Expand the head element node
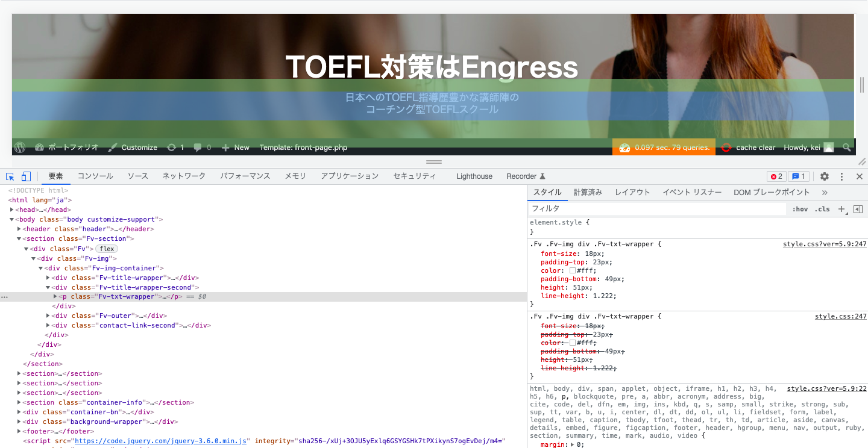 pyautogui.click(x=12, y=210)
